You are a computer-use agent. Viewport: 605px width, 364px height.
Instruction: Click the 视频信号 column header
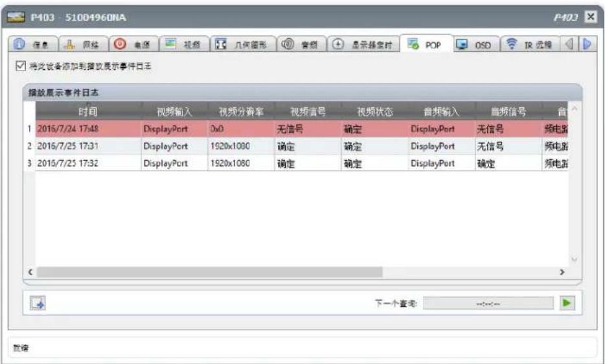[308, 111]
